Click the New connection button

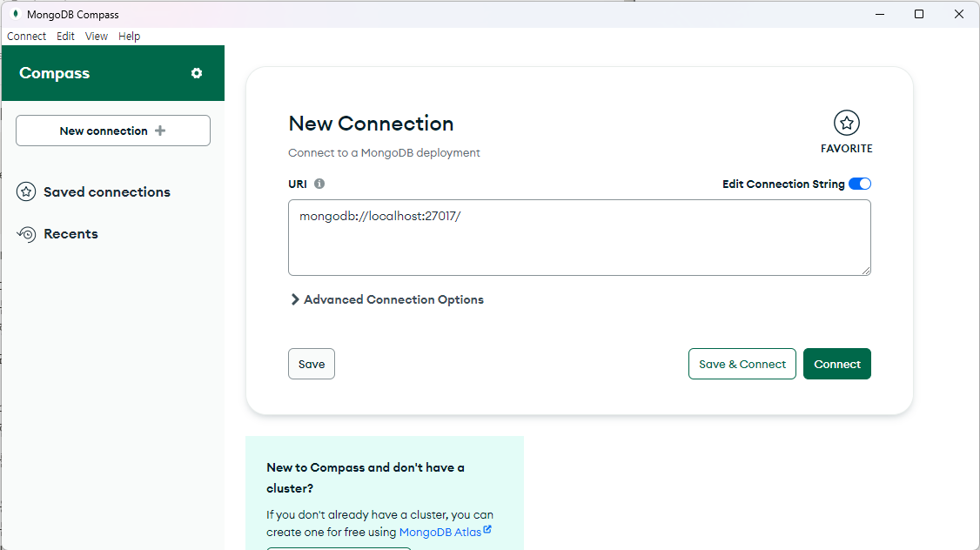click(113, 131)
